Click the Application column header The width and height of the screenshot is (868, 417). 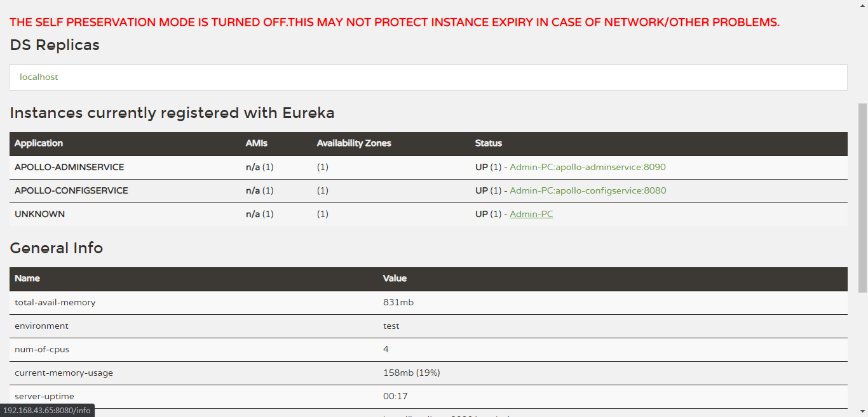click(39, 143)
